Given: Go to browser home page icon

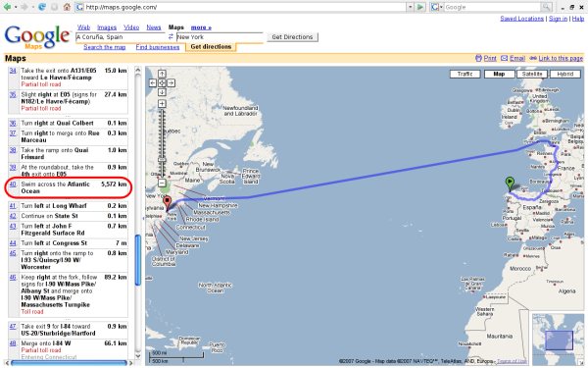Looking at the screenshot, I should tap(67, 7).
